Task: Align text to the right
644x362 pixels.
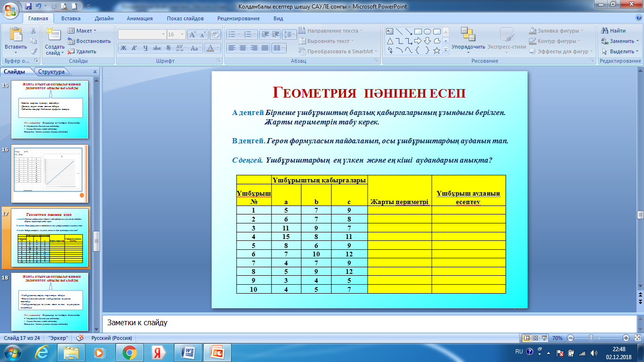Action: [x=254, y=48]
